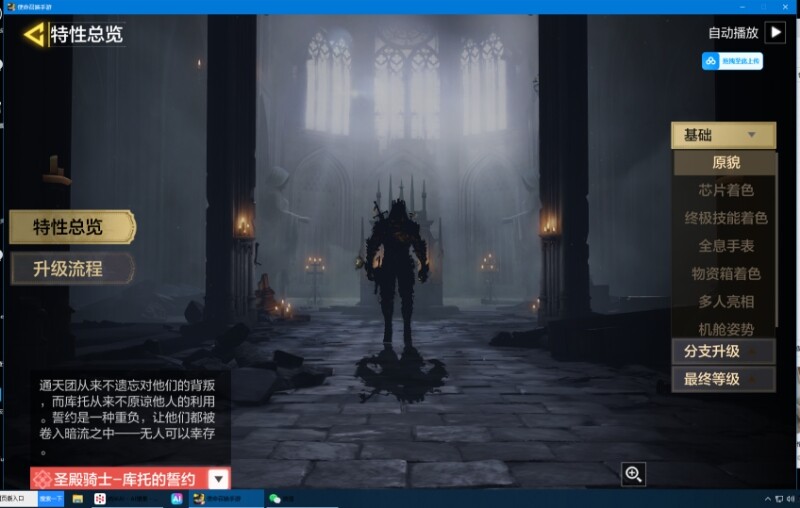Viewport: 800px width, 508px height.
Task: Choose 芯片着色 in the list
Action: 726,190
